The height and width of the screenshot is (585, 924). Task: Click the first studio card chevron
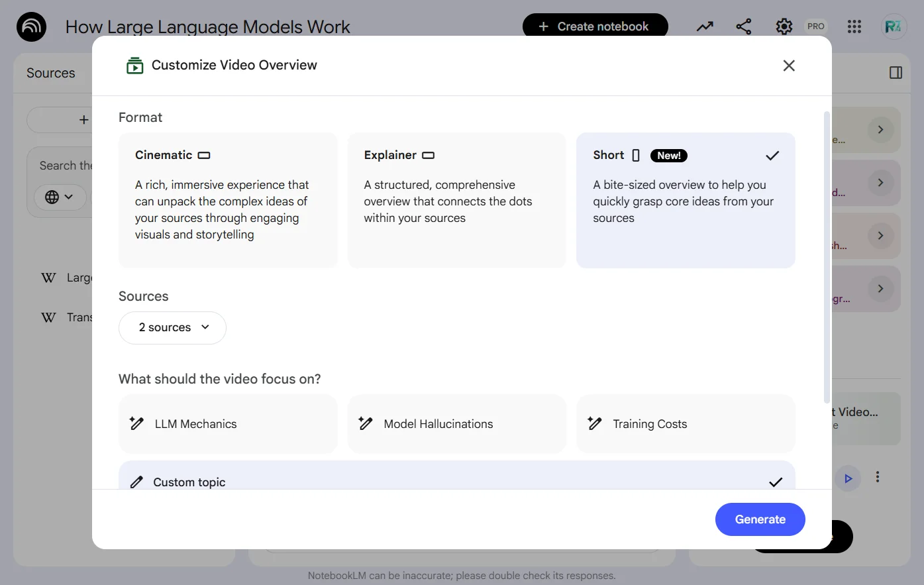880,130
